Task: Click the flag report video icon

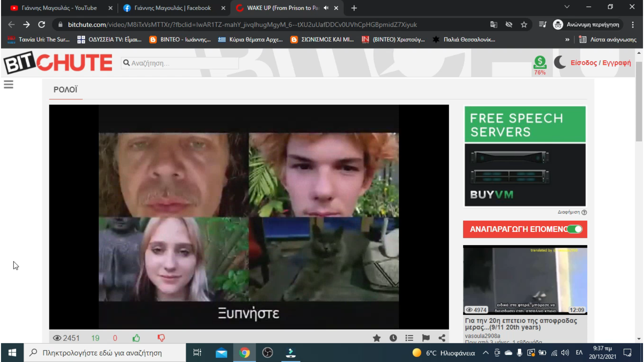Action: [426, 338]
